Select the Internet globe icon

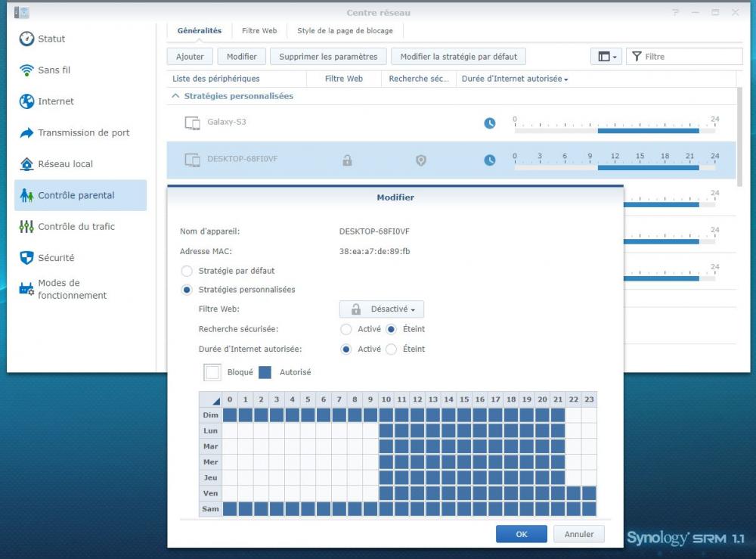tap(26, 101)
